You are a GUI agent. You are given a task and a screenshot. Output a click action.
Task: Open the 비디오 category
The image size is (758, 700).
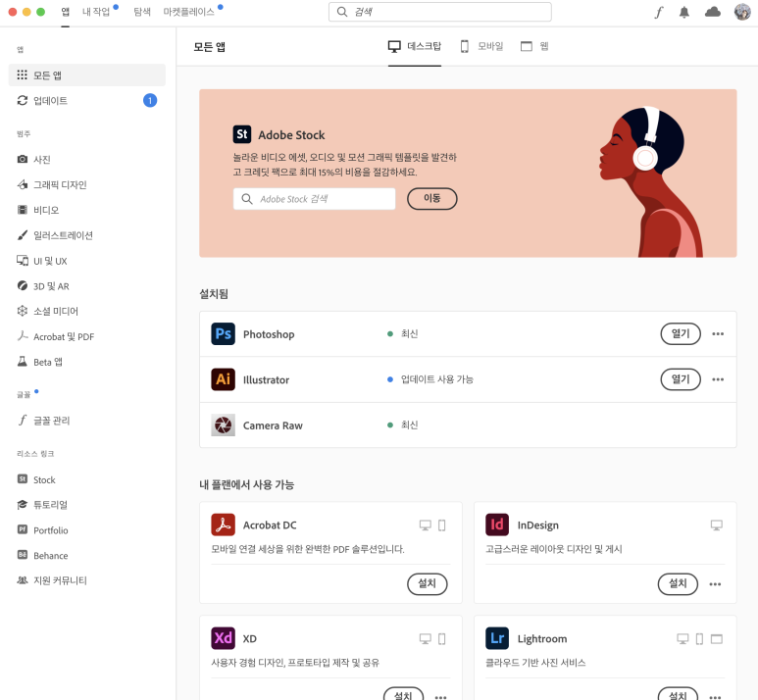tap(38, 210)
